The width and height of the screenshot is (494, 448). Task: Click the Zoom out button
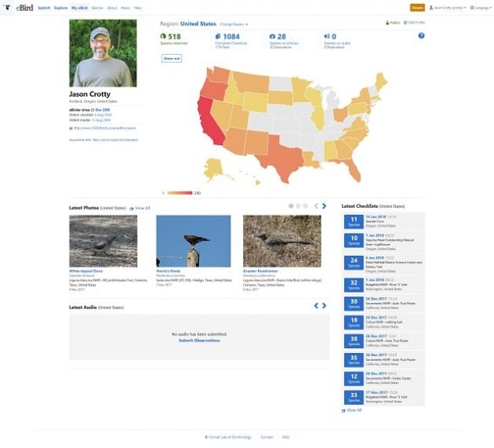coord(172,58)
